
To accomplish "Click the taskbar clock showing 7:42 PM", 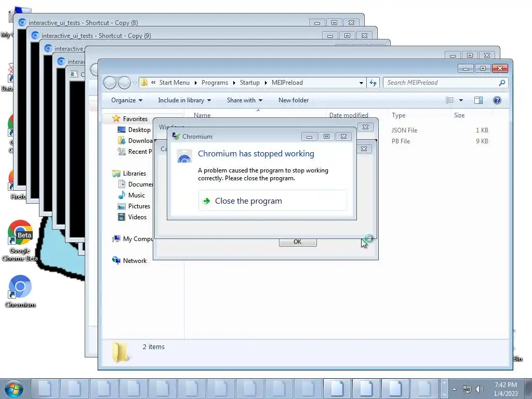I will [x=506, y=389].
